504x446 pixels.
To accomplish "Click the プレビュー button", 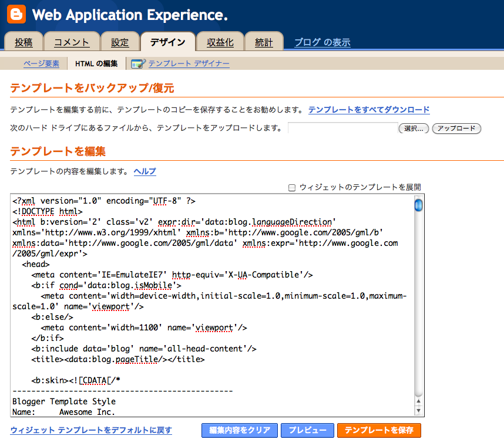I will [307, 430].
